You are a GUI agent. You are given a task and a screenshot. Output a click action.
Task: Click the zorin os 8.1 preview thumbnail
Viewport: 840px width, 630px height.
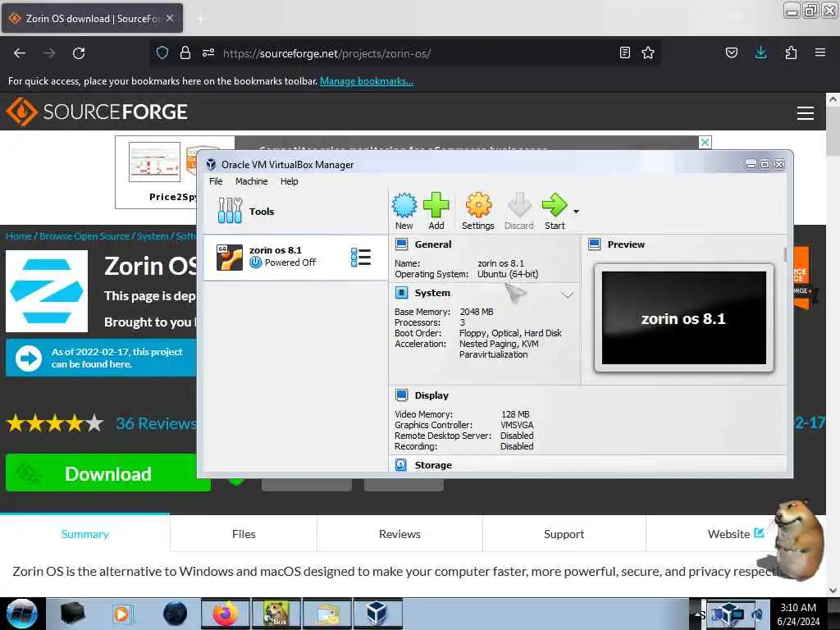[x=683, y=317]
